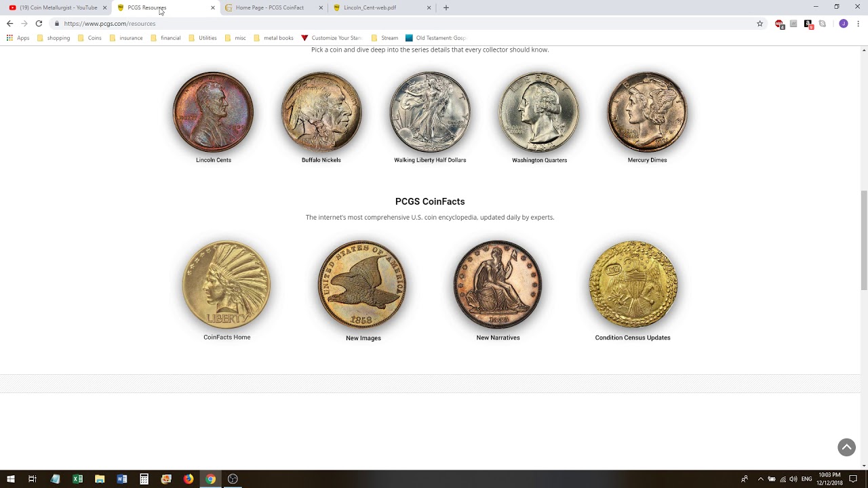Viewport: 868px width, 488px height.
Task: Open Task View in the taskbar
Action: click(32, 479)
